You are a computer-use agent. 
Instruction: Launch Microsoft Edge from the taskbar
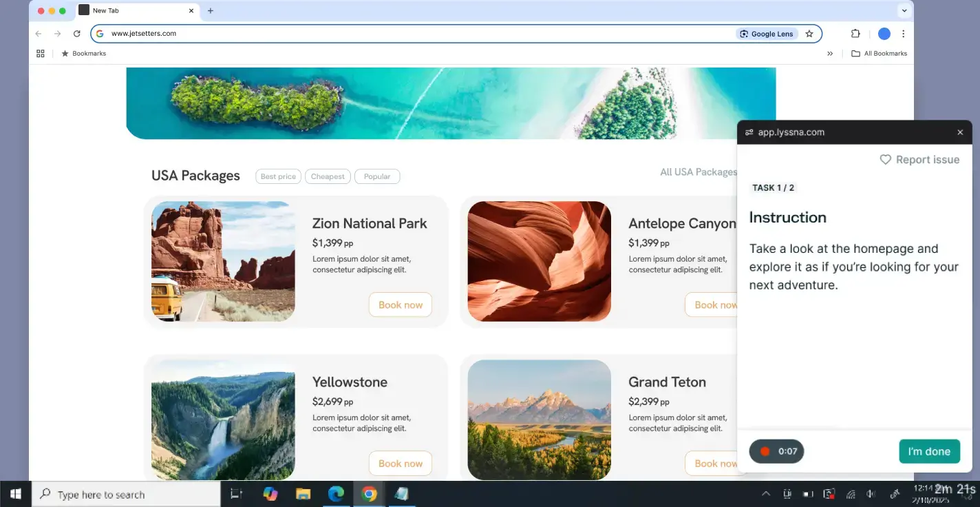(336, 494)
